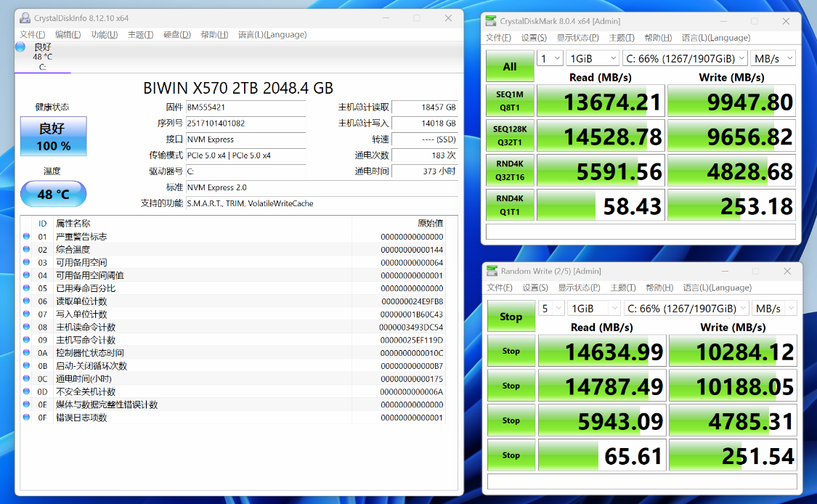Click the 10284.12 write result cell

pyautogui.click(x=733, y=351)
